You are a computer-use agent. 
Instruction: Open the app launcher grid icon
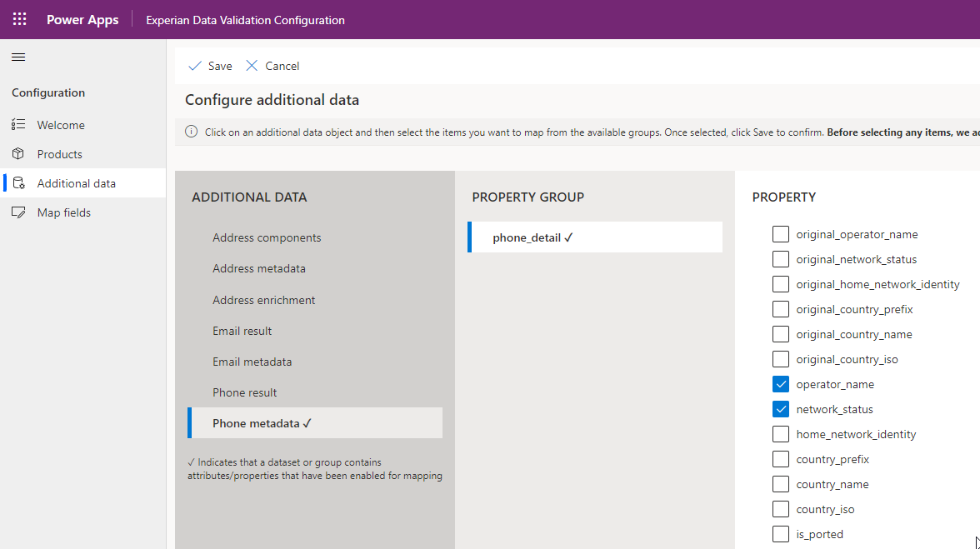pos(19,18)
